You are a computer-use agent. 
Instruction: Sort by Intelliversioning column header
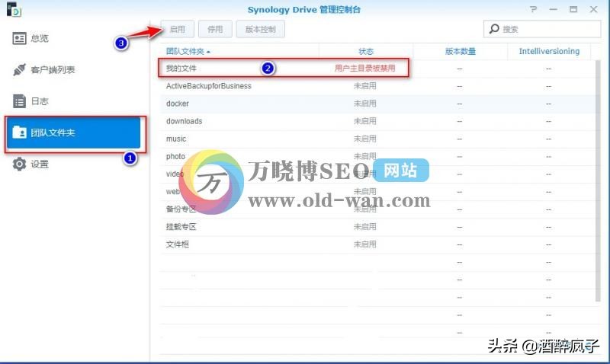pos(549,51)
